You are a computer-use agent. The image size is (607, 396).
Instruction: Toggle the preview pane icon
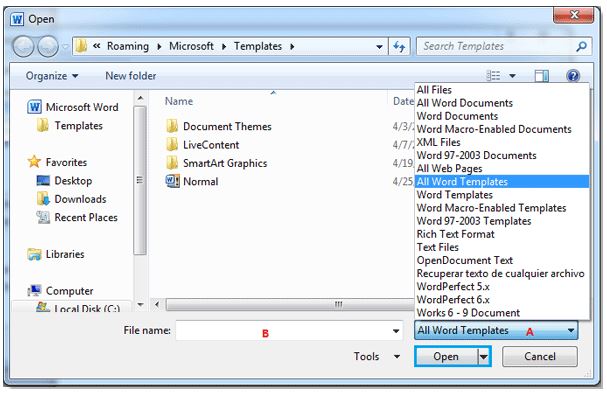(x=542, y=75)
